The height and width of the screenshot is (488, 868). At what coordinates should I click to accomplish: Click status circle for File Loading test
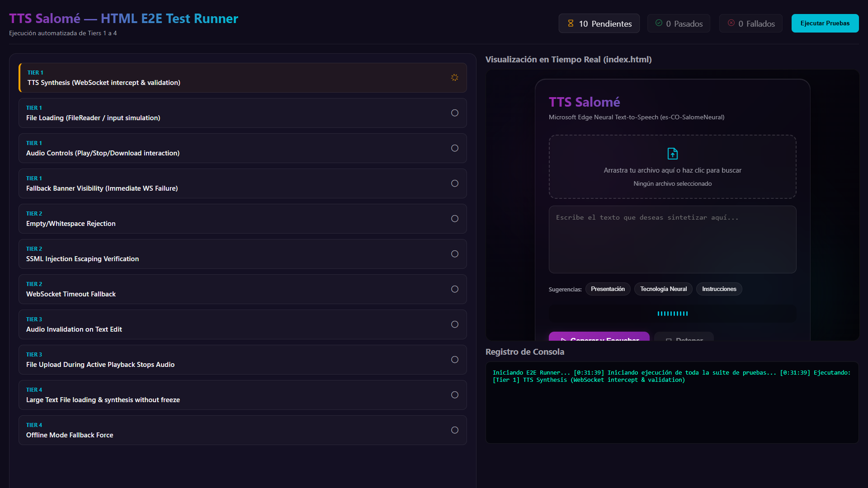455,113
